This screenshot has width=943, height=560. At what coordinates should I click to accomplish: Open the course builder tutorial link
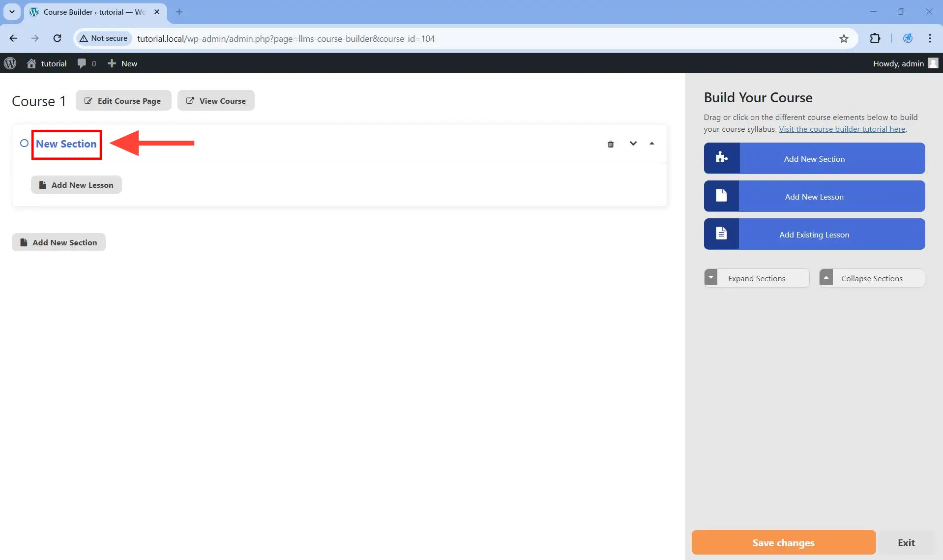coord(842,129)
